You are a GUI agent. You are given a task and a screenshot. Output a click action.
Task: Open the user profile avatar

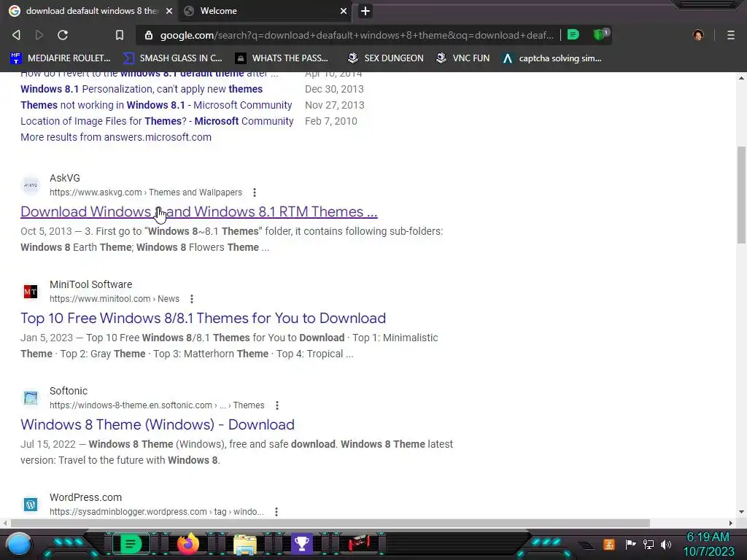pyautogui.click(x=698, y=35)
